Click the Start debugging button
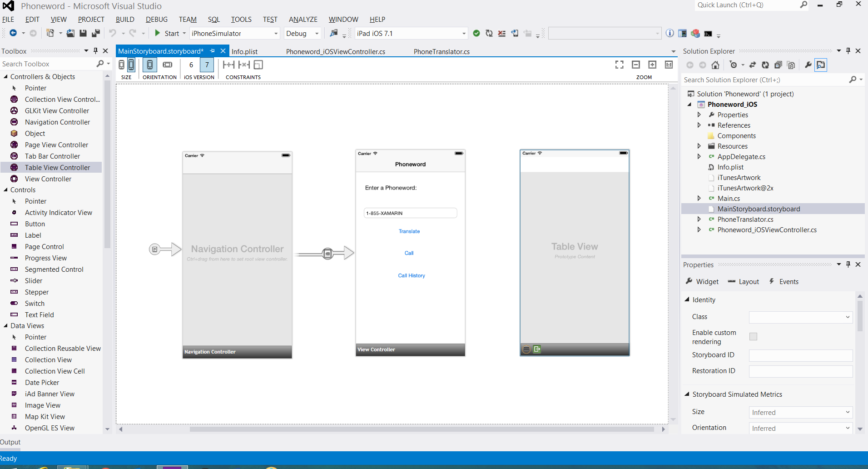Image resolution: width=868 pixels, height=469 pixels. coord(167,33)
